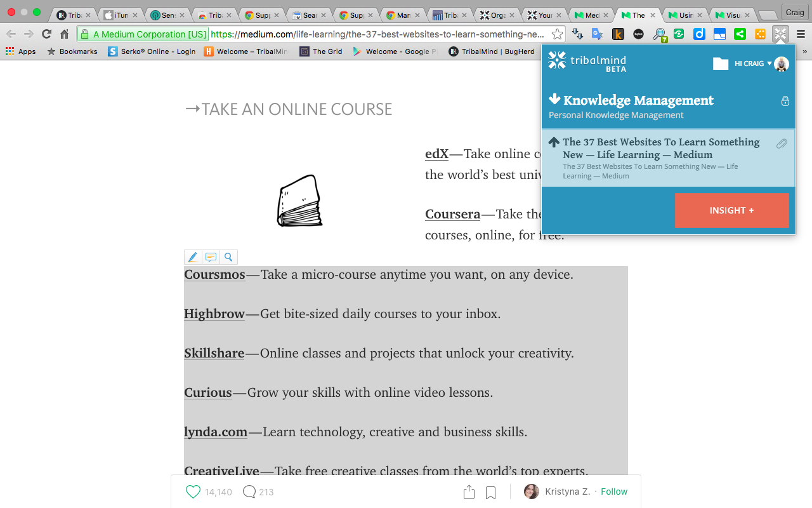Click the 213 responses count
Image resolution: width=812 pixels, height=508 pixels.
pyautogui.click(x=266, y=492)
